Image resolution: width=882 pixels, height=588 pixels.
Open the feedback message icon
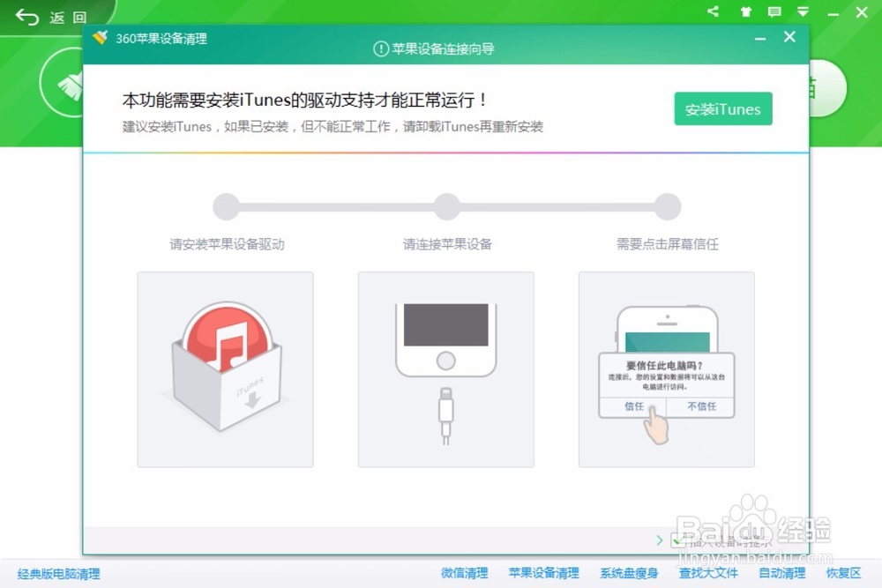[x=774, y=12]
